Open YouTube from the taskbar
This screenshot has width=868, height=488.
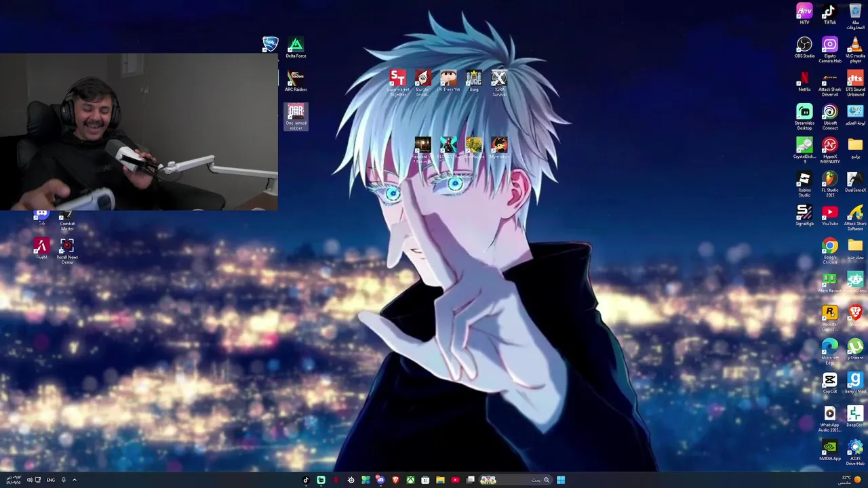[x=455, y=480]
